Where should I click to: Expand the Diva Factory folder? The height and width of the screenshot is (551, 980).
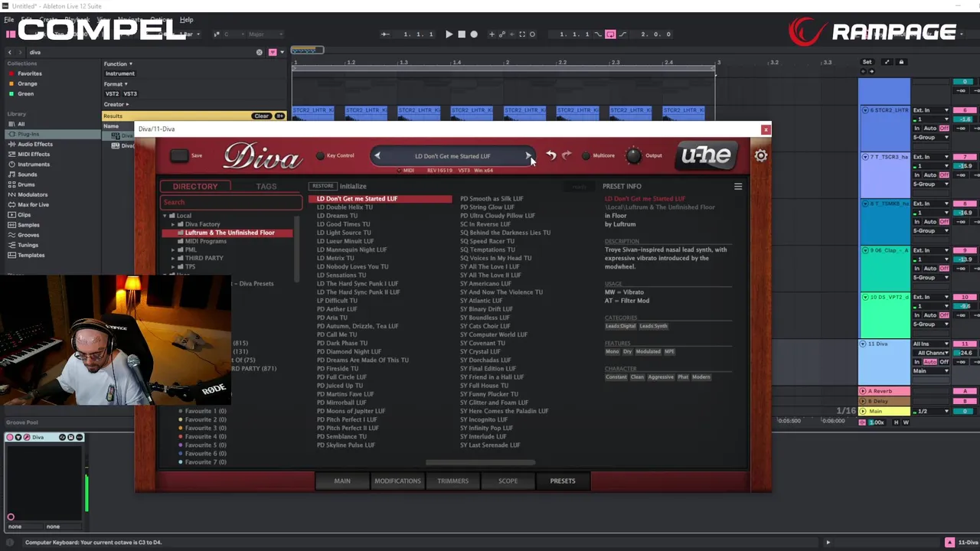tap(173, 224)
